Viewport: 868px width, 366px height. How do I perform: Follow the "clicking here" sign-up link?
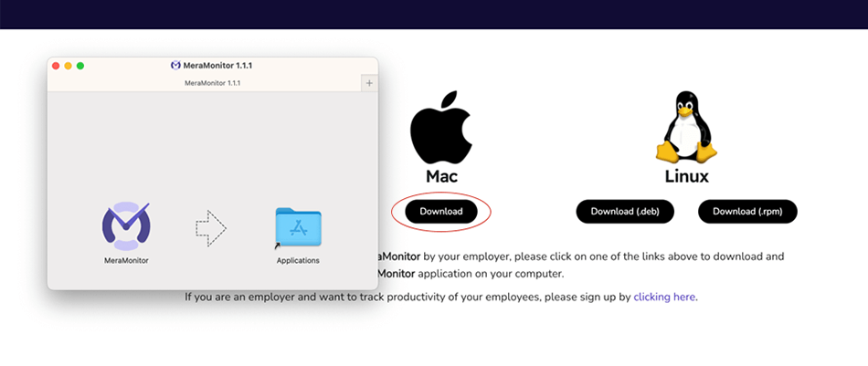[665, 297]
